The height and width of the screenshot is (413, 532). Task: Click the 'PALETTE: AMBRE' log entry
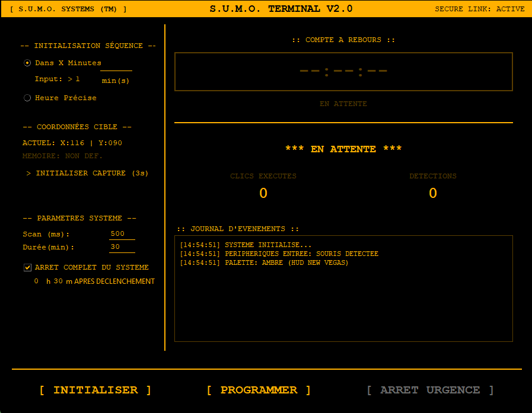(x=264, y=262)
